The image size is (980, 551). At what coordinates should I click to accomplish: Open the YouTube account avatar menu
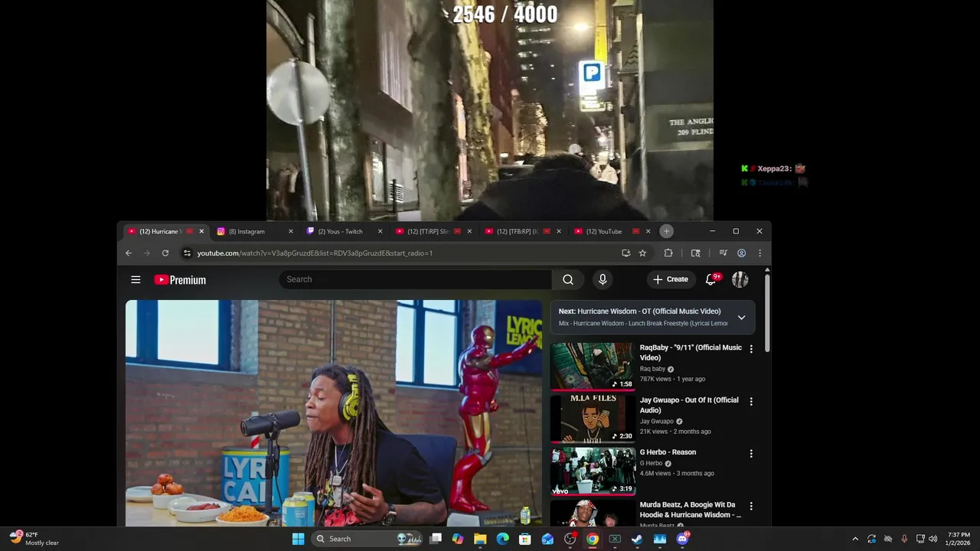pos(740,279)
